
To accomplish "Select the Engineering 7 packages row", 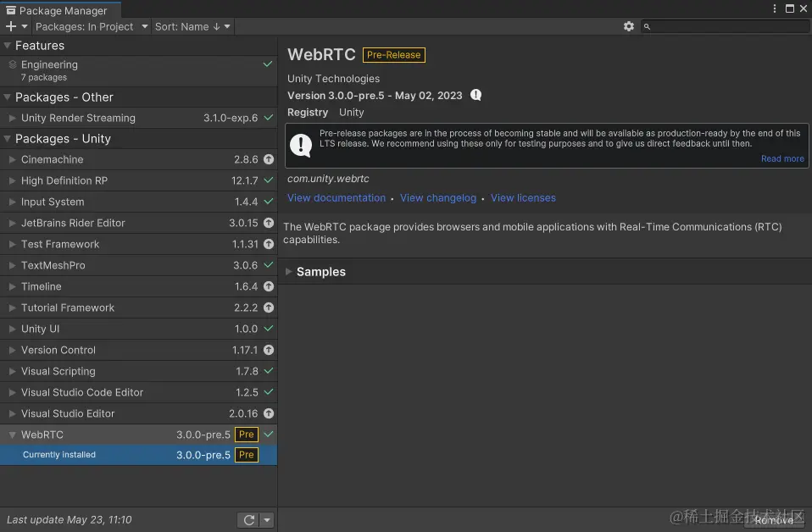I will [x=139, y=70].
